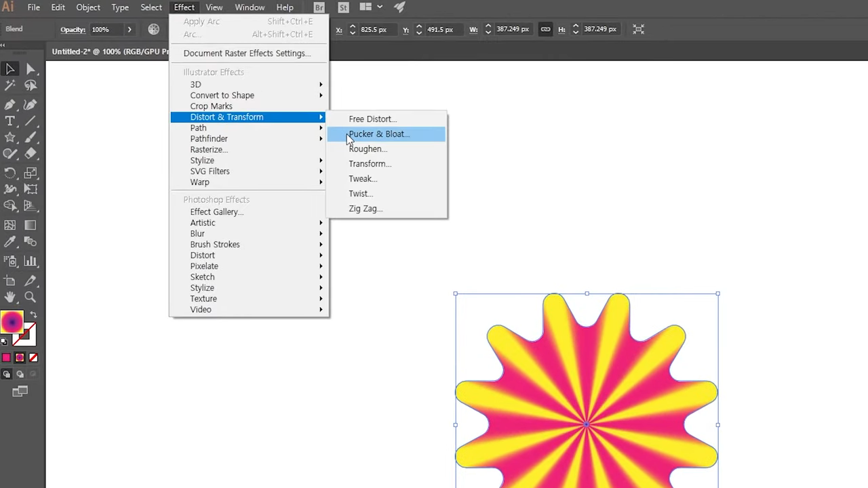Screen dimensions: 868x488
Task: Reset to default fill and stroke
Action: (x=4, y=342)
